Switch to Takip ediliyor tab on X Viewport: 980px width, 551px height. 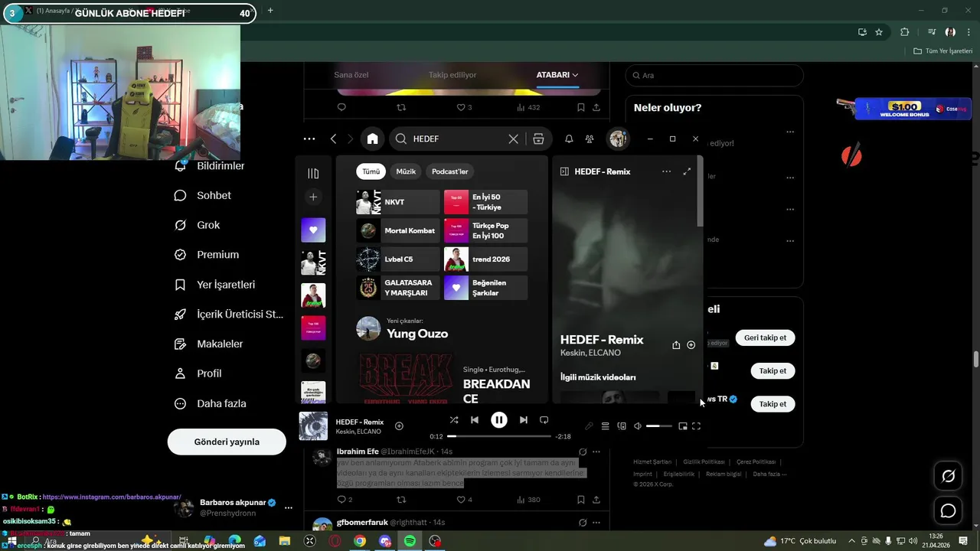[x=452, y=75]
